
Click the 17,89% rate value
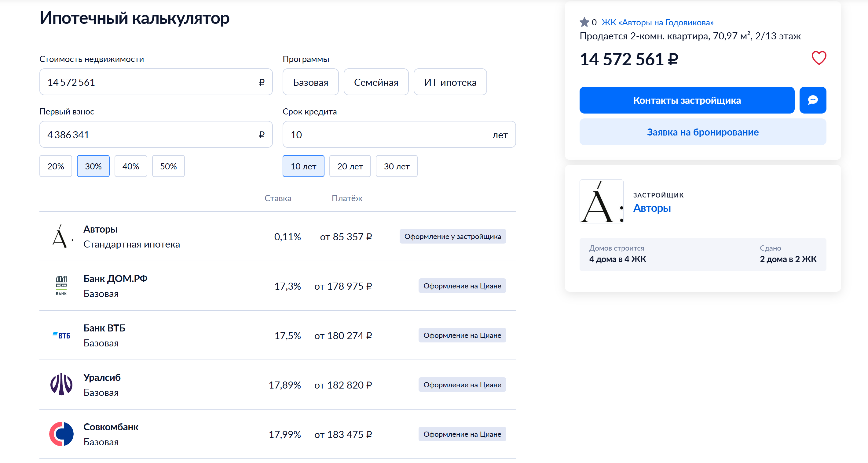(x=285, y=385)
